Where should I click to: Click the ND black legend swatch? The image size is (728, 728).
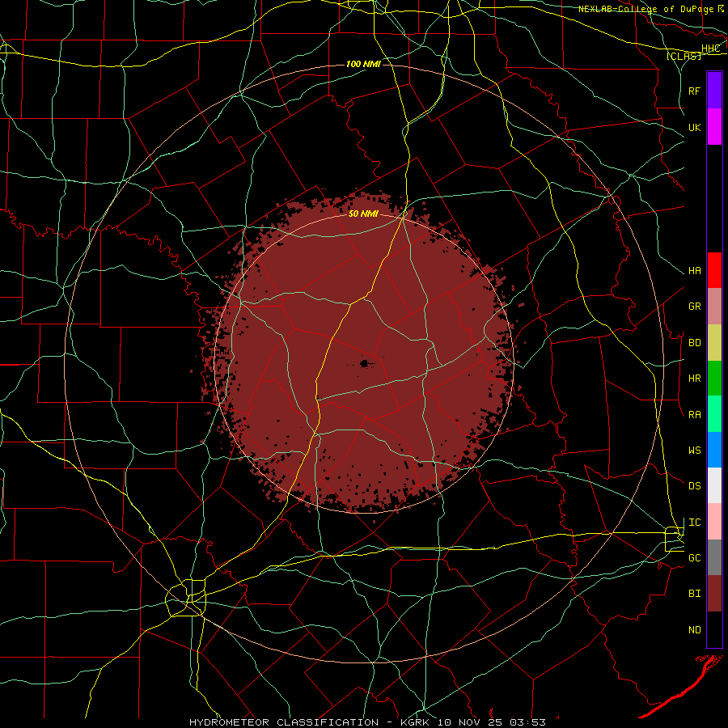(714, 629)
